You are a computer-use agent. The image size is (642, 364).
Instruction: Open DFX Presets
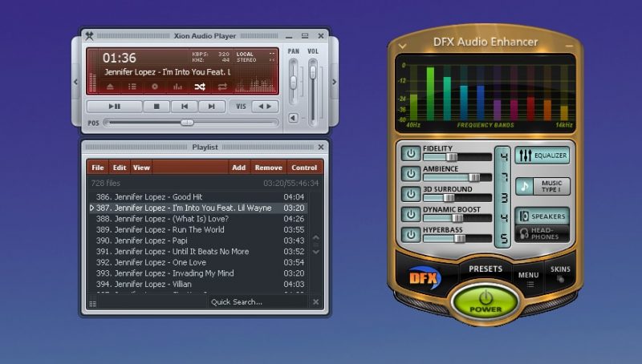486,269
